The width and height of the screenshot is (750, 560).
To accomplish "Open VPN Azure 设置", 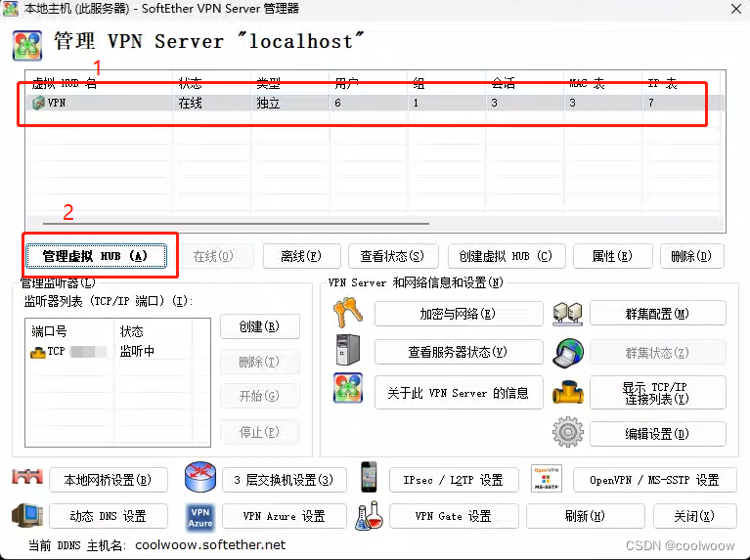I will pos(285,516).
